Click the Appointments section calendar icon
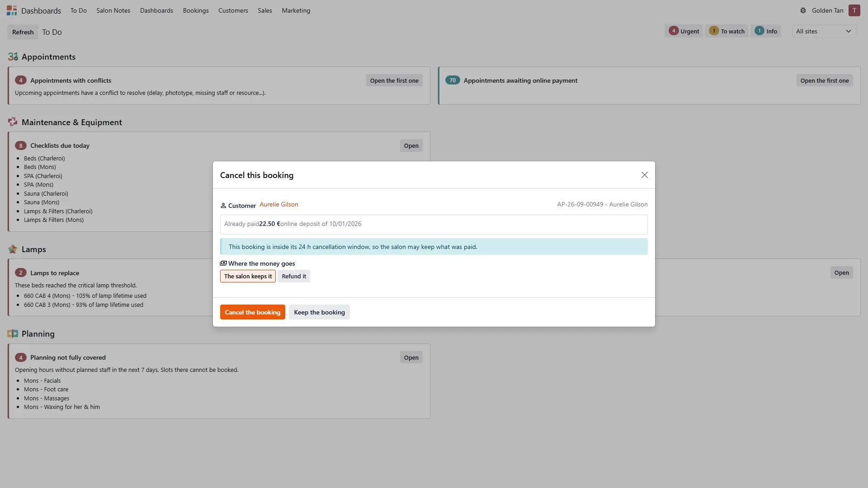Image resolution: width=868 pixels, height=488 pixels. pos(13,56)
